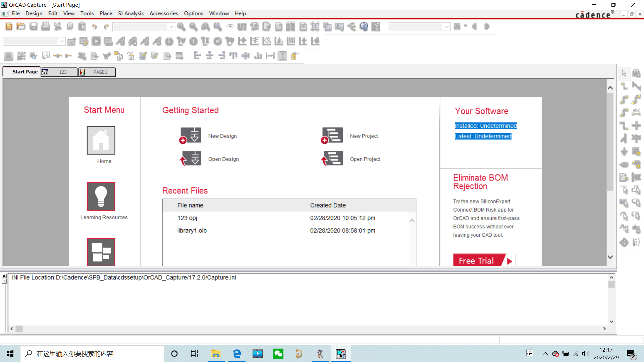Click the Zoom Out magnifier icon

tap(194, 26)
